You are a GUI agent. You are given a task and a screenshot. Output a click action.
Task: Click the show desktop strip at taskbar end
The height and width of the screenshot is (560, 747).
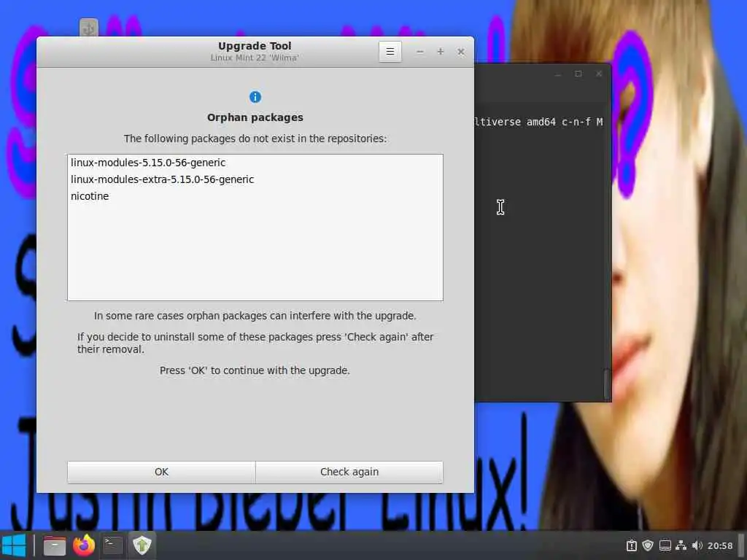pos(741,545)
